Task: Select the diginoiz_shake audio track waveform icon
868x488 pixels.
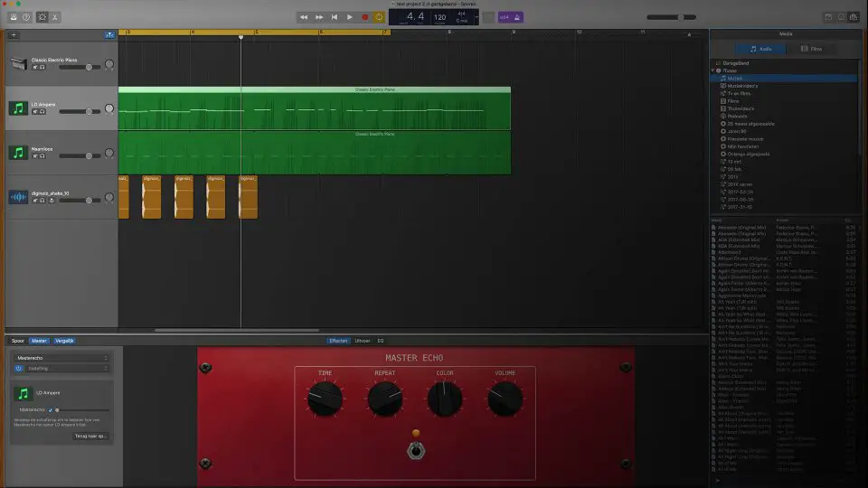Action: [18, 197]
